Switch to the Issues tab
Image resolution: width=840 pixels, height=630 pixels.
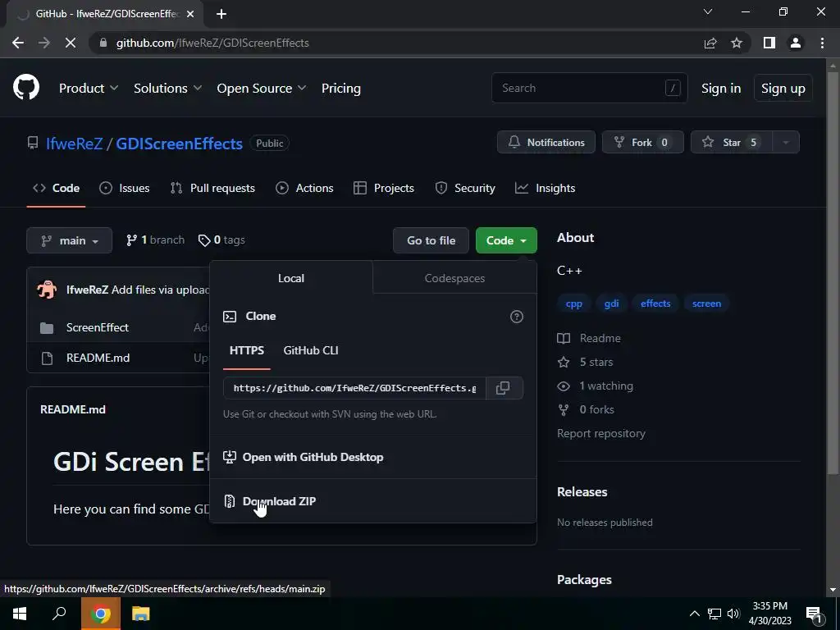(125, 188)
